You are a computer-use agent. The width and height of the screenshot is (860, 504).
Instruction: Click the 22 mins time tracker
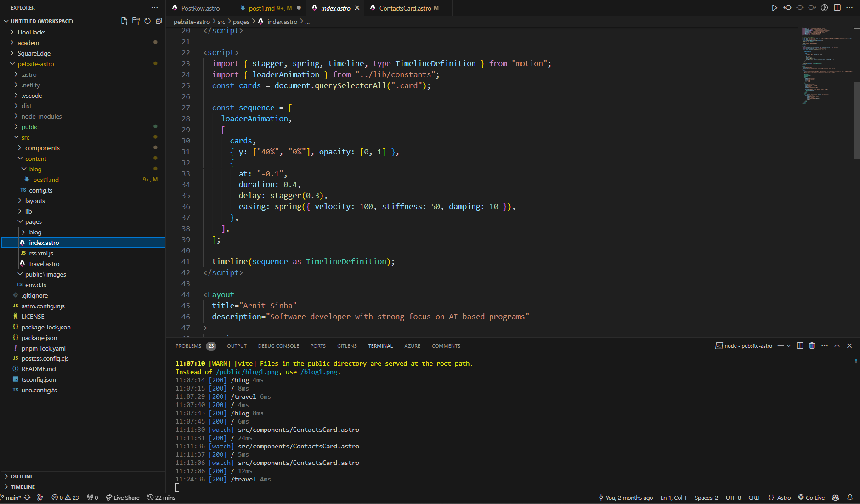point(161,498)
